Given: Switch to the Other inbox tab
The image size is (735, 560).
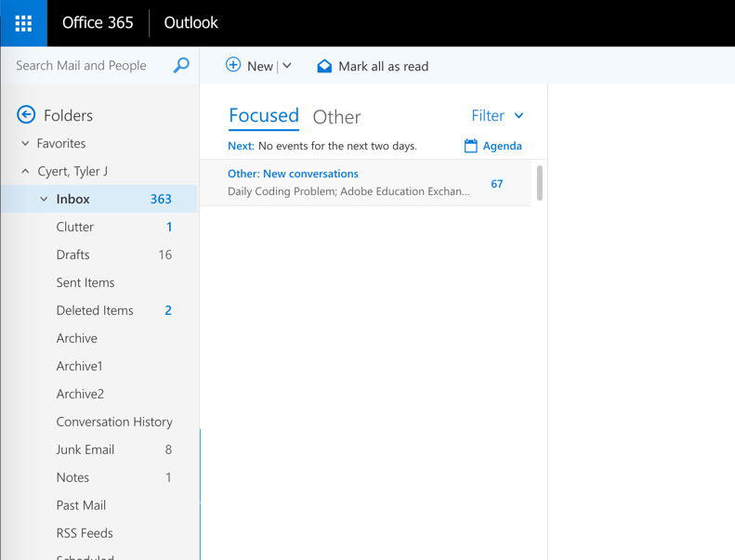Looking at the screenshot, I should pos(336,117).
